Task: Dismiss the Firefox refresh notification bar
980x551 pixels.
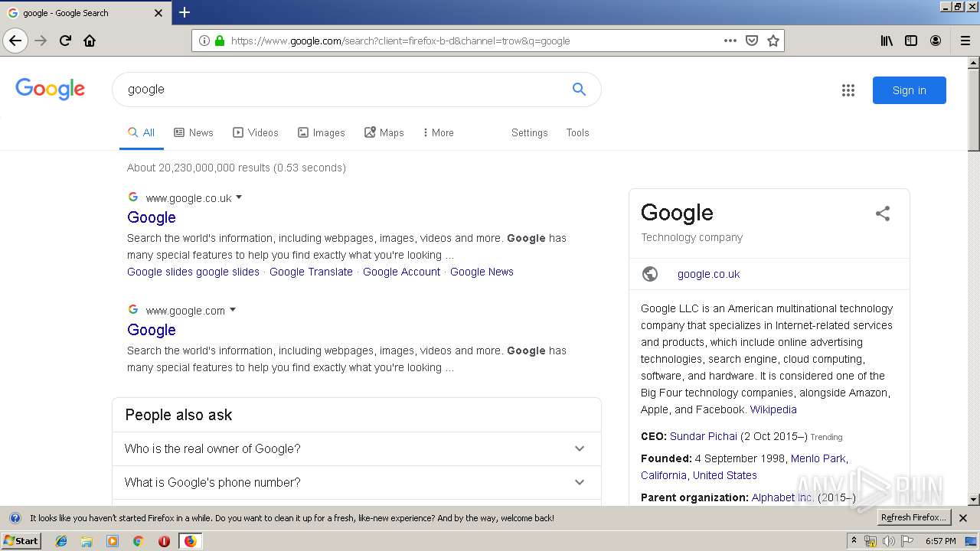Action: 963,518
